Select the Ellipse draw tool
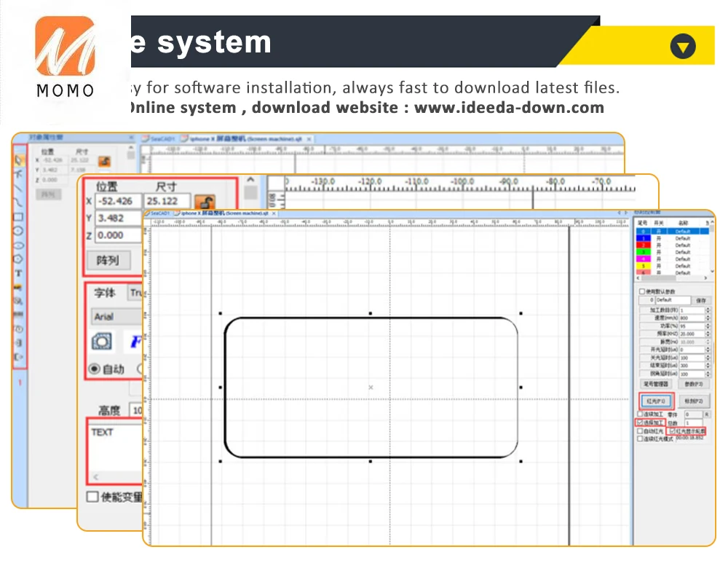728x563 pixels. point(19,245)
